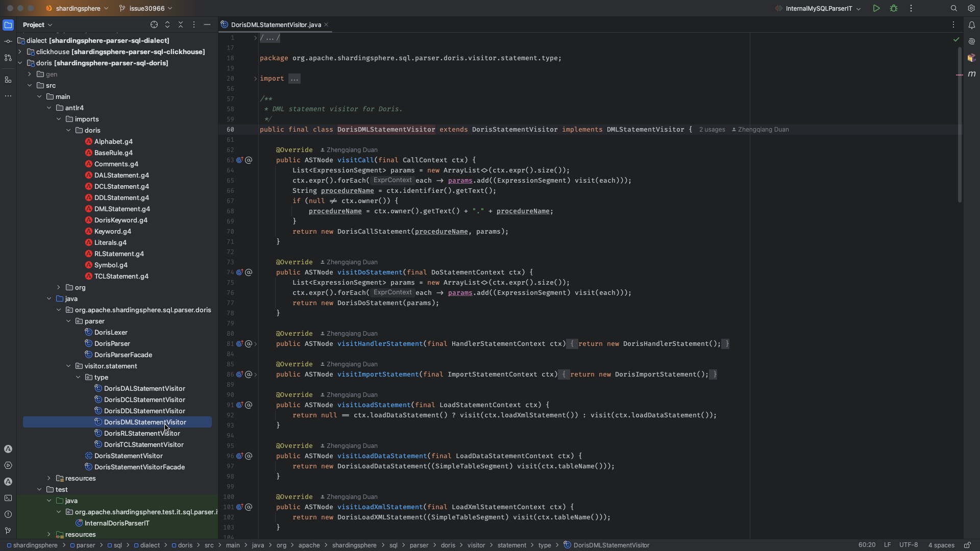
Task: Collapse All in Project panel
Action: pyautogui.click(x=180, y=24)
